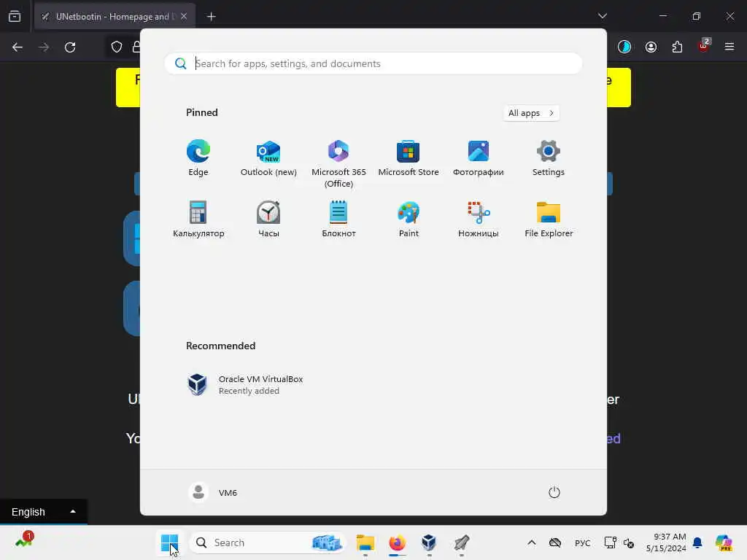Click the uBlock Origin extension icon
Image resolution: width=747 pixels, height=560 pixels.
click(703, 46)
